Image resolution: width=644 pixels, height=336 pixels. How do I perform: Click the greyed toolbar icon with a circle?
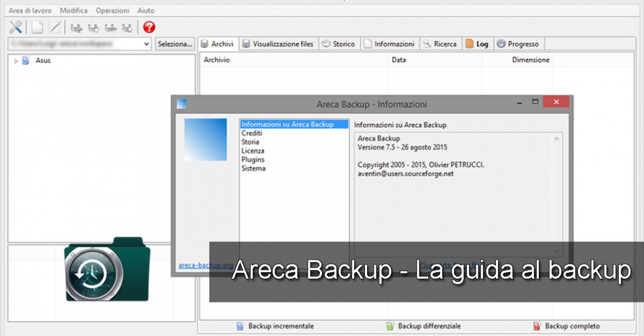click(x=93, y=28)
